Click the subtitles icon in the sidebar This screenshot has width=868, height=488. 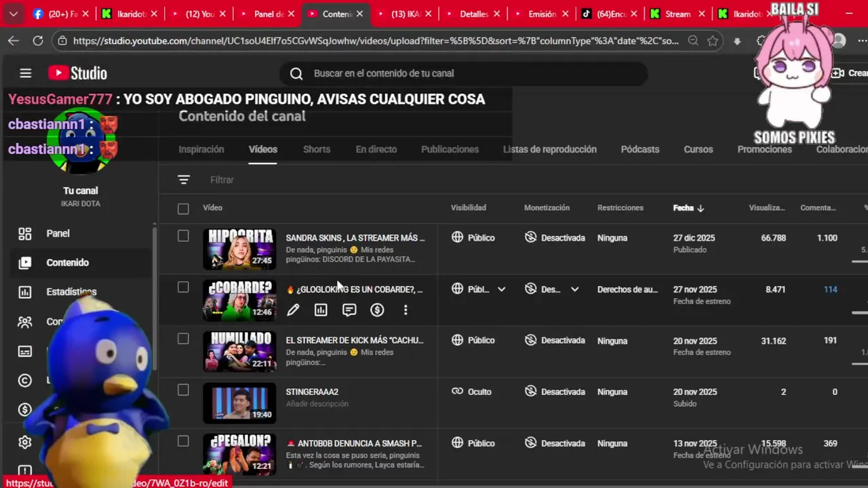(x=25, y=351)
